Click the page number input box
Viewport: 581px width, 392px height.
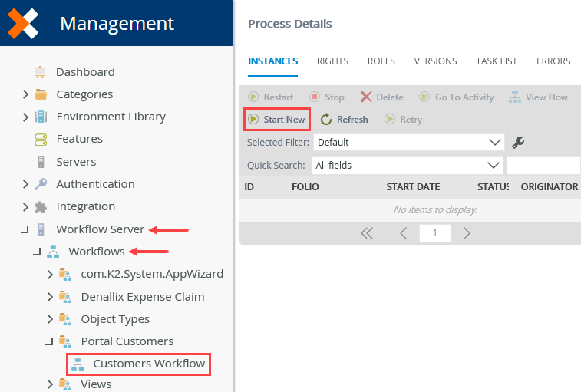pyautogui.click(x=435, y=233)
